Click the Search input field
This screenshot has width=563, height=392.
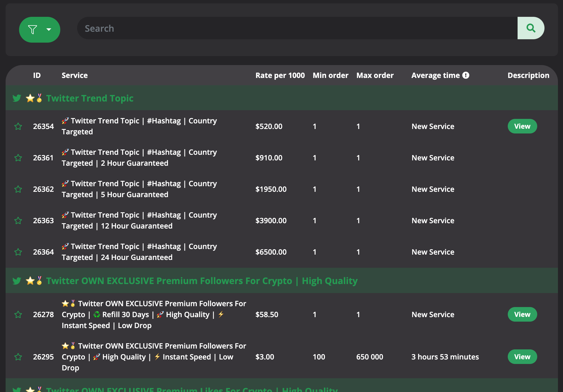pos(297,28)
